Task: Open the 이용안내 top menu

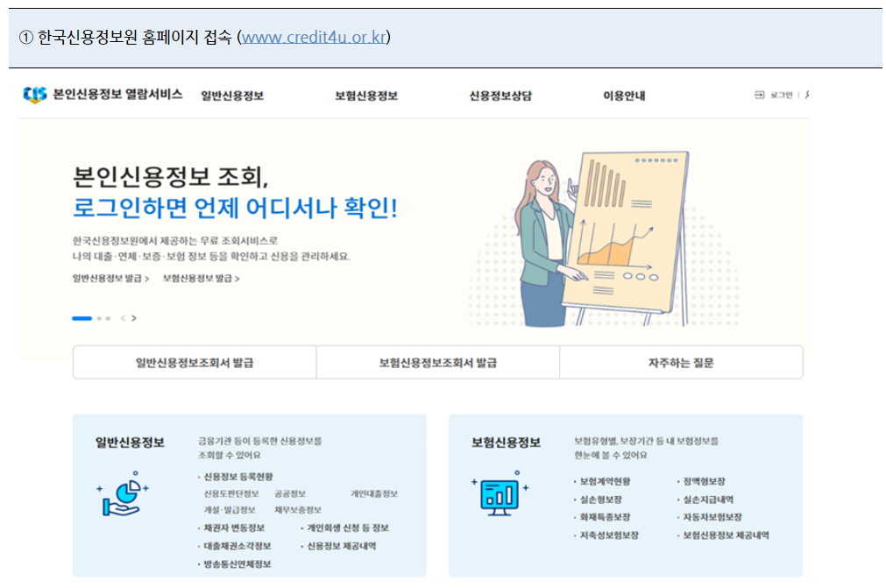Action: [x=624, y=96]
